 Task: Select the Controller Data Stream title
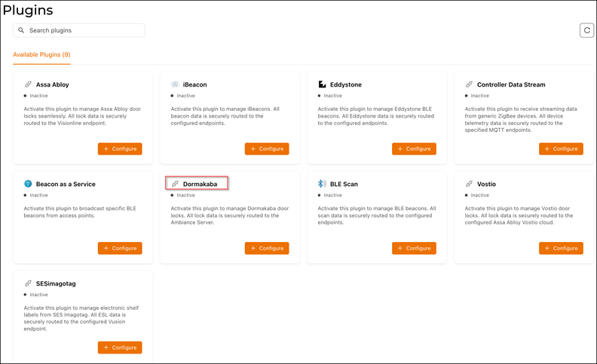(511, 84)
